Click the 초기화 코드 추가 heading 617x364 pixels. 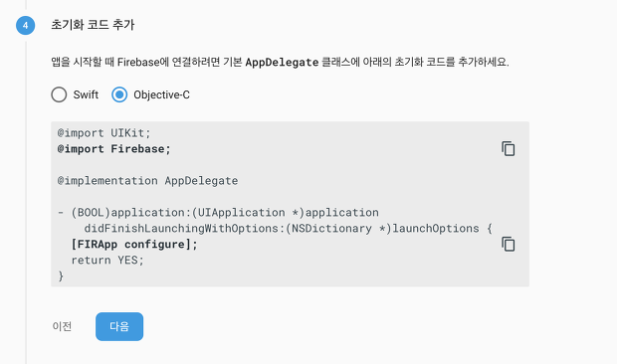pyautogui.click(x=93, y=25)
